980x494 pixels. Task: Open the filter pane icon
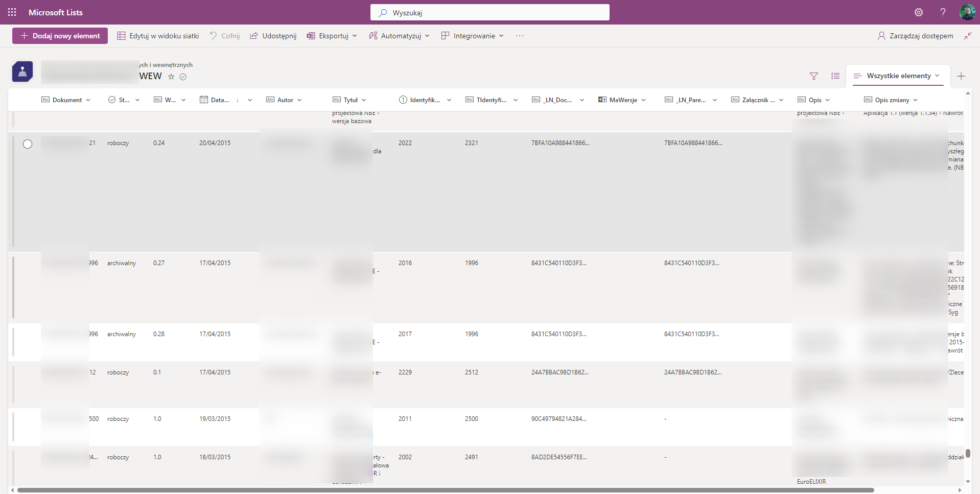pos(813,76)
